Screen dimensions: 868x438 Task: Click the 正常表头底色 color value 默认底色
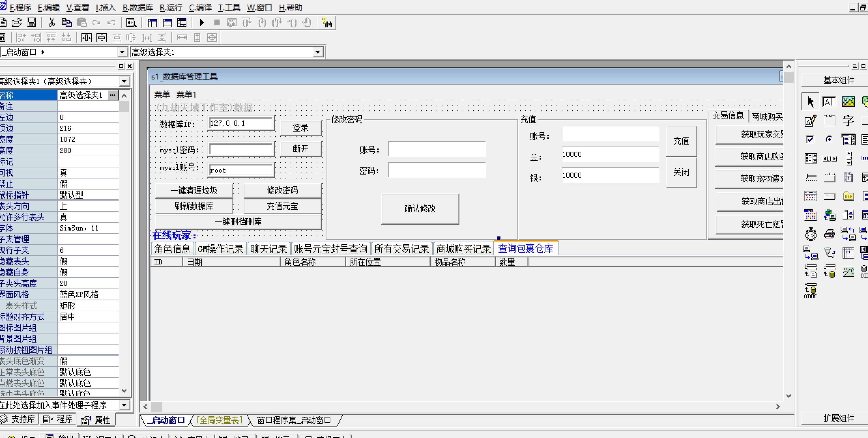click(x=88, y=372)
